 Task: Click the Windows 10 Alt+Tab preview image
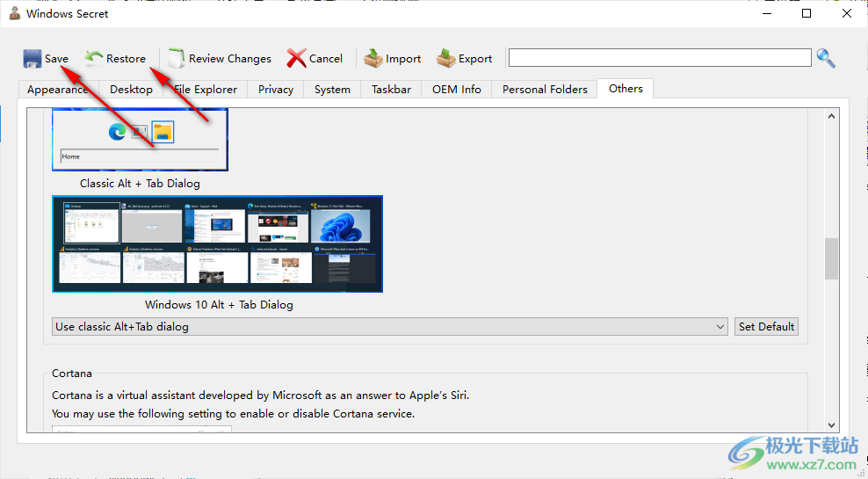[x=217, y=243]
